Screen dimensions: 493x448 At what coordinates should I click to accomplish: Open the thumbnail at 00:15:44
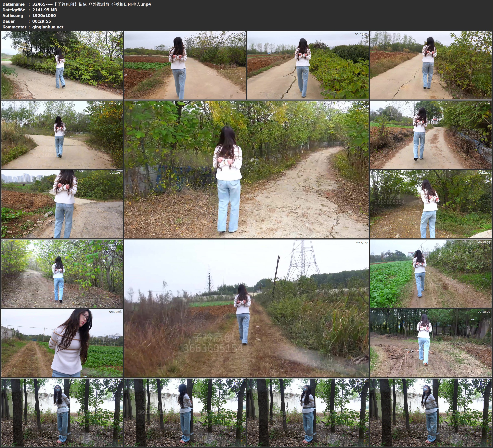[62, 274]
